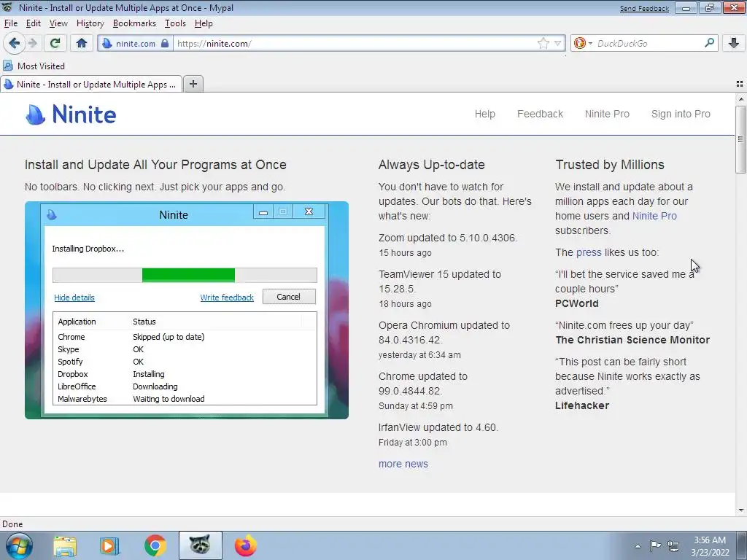Open a new tab with plus button
The height and width of the screenshot is (560, 747).
(193, 84)
